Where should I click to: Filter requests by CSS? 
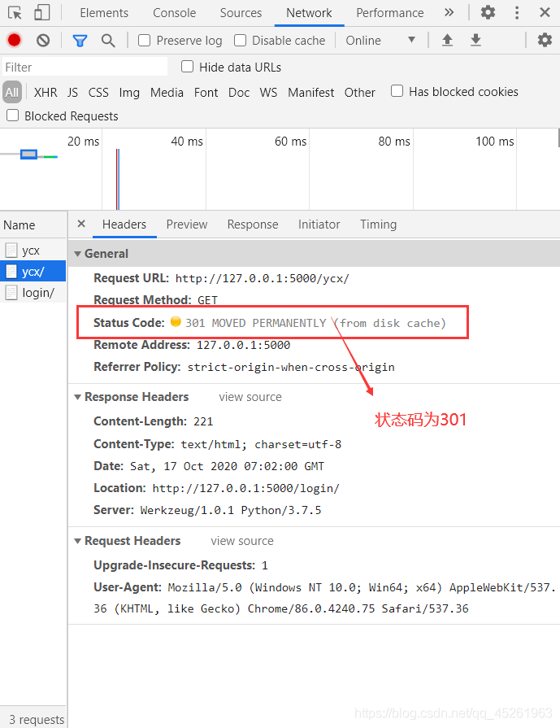98,93
